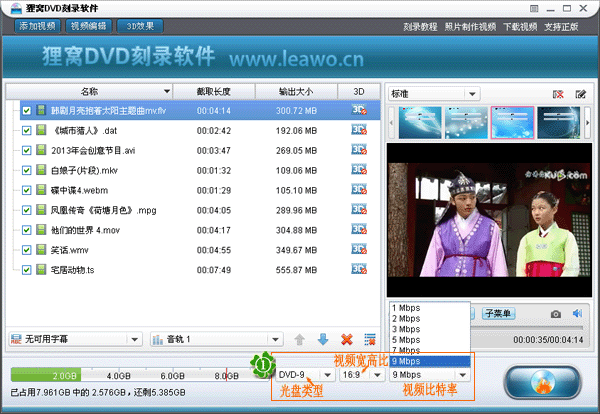Delete selected video with red X icon

[x=347, y=339]
